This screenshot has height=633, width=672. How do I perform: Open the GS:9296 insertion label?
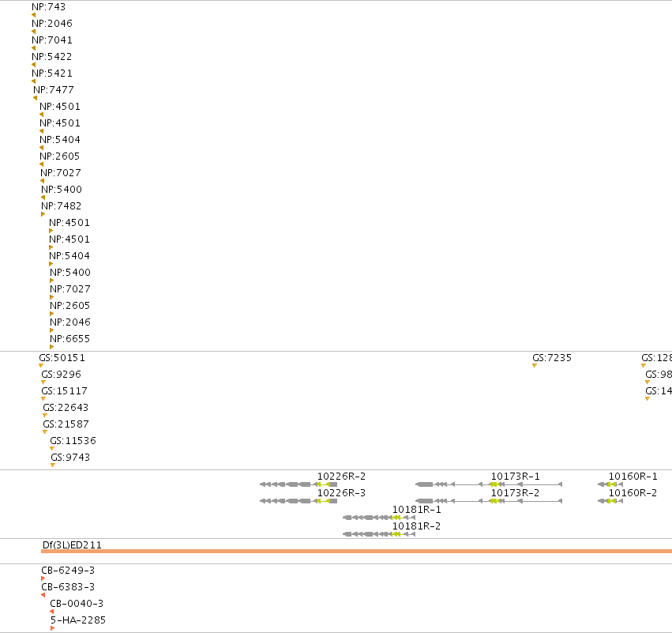62,375
